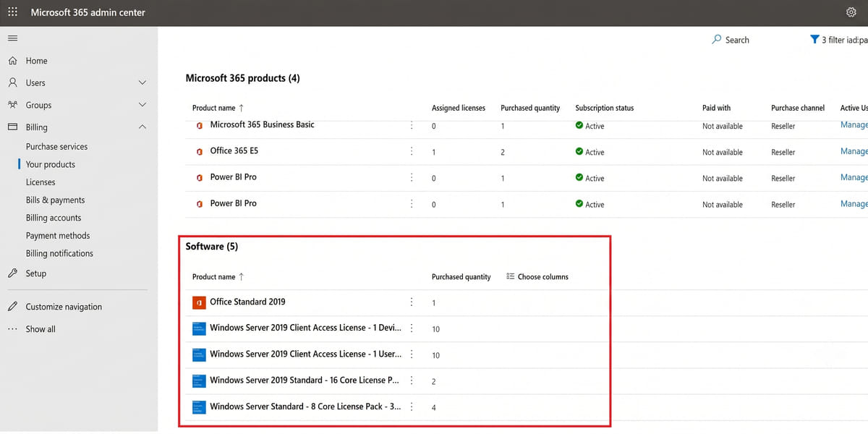This screenshot has width=868, height=434.
Task: Click Reseller cell for Office 365 E5
Action: (783, 152)
